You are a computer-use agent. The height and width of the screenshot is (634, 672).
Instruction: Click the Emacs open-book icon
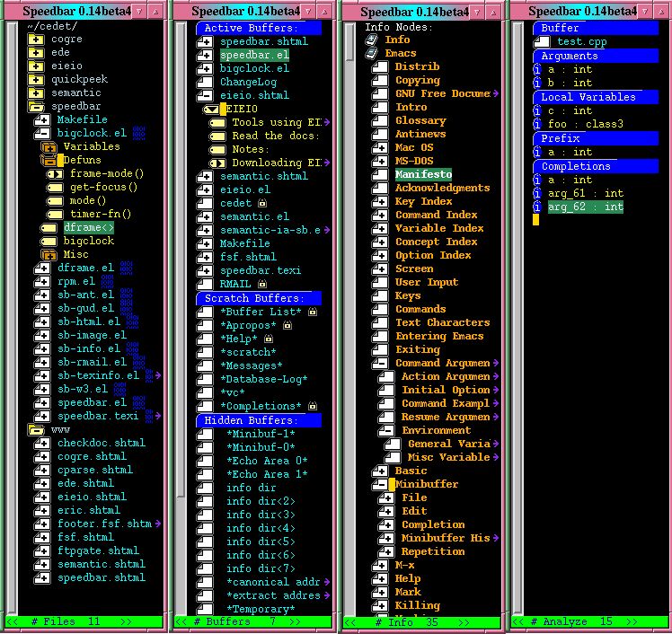pos(372,53)
